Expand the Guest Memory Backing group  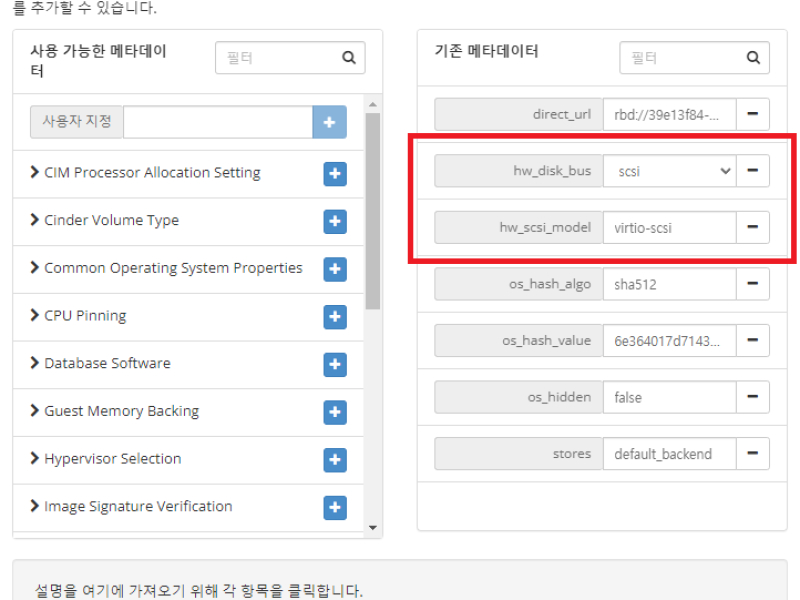(x=34, y=410)
